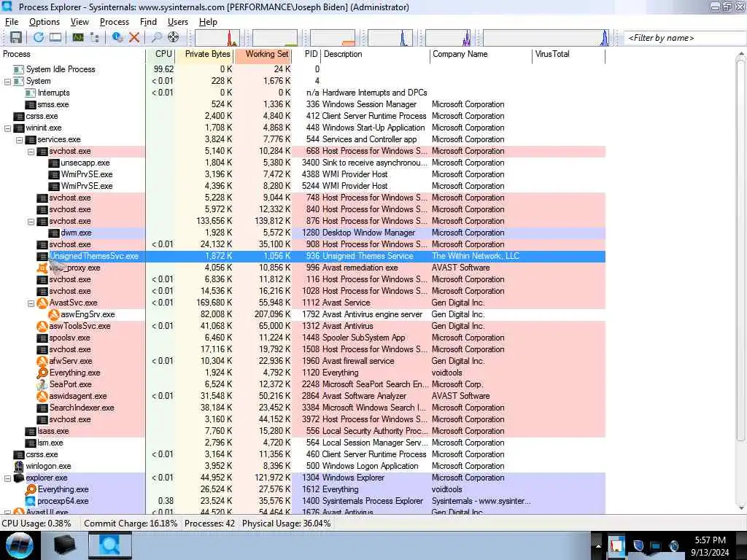Viewport: 747px width, 560px height.
Task: Sort by the CPU column header
Action: click(x=160, y=54)
